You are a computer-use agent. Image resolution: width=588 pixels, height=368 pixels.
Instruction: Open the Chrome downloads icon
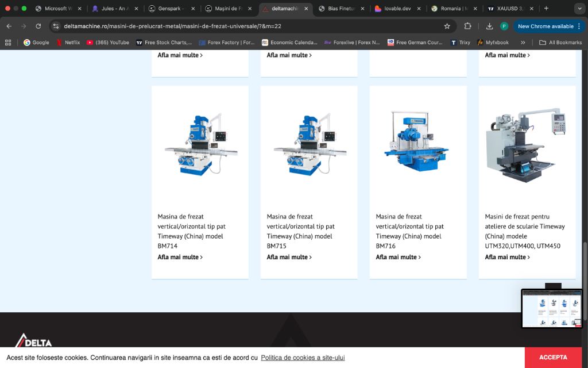[x=489, y=26]
